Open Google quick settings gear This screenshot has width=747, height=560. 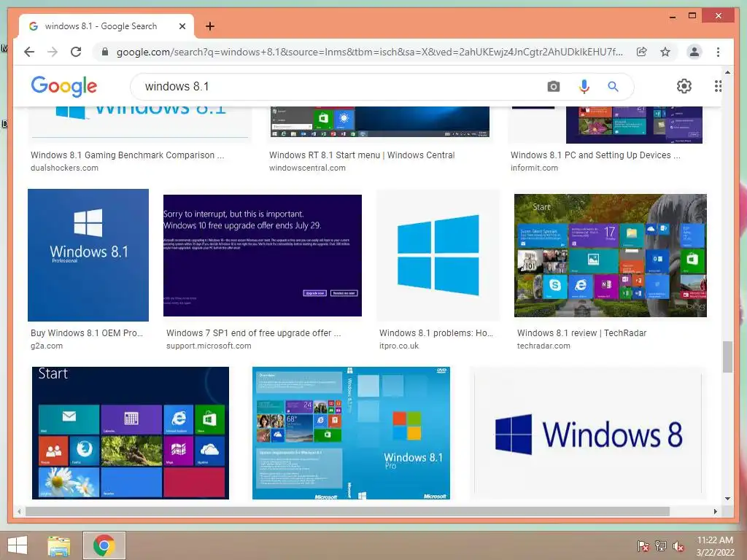click(x=684, y=86)
